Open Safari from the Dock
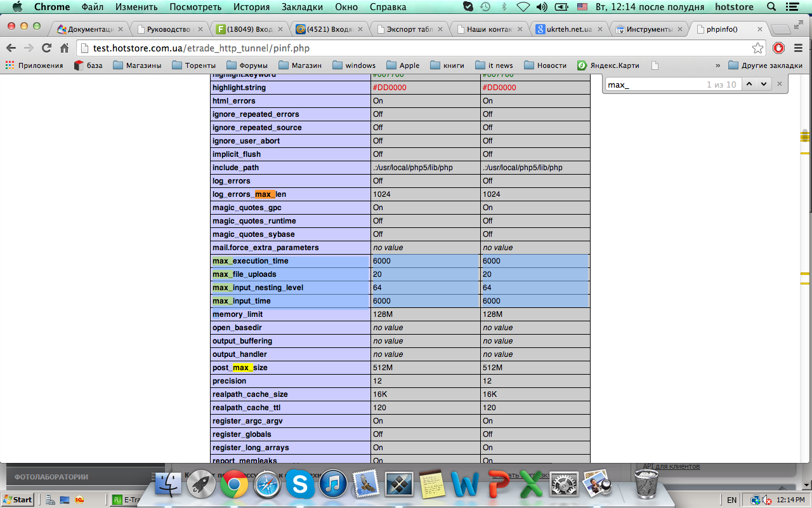Viewport: 812px width, 508px height. pos(267,485)
